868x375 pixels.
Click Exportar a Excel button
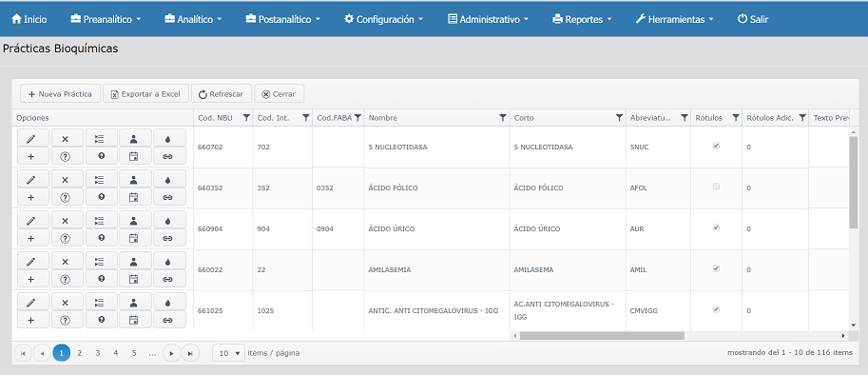pos(146,93)
